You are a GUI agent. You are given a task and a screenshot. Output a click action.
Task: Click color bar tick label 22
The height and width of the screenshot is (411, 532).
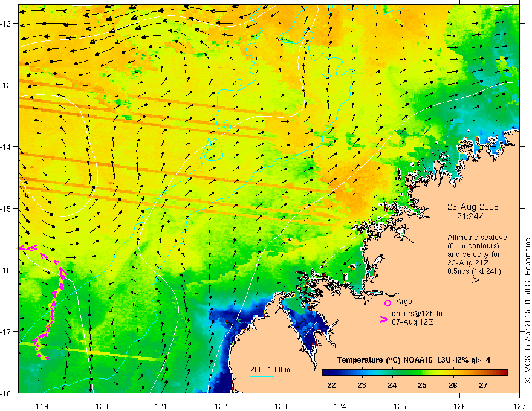(331, 385)
